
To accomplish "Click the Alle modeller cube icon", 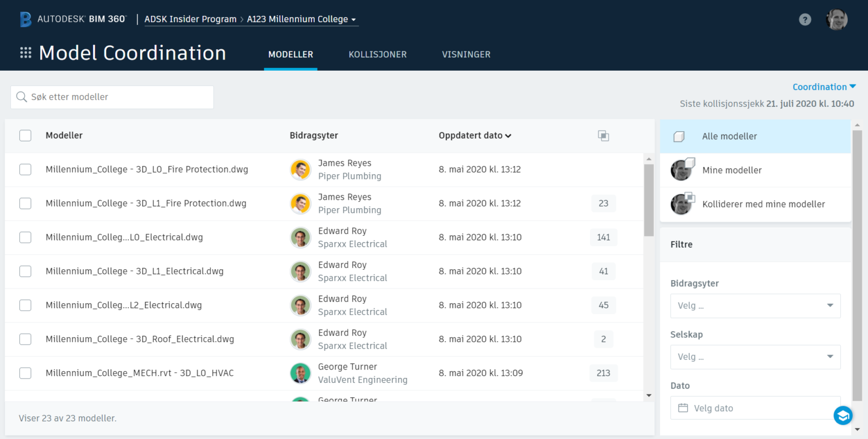I will tap(679, 136).
